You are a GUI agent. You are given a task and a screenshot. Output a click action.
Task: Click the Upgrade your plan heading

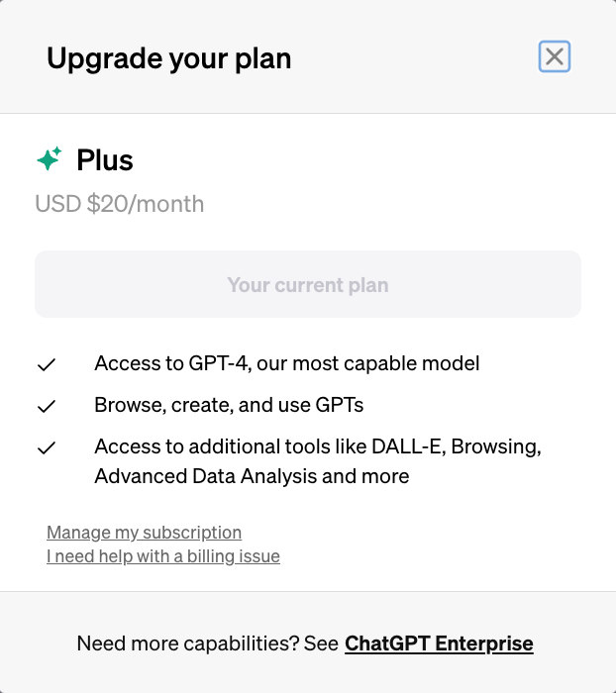click(169, 58)
